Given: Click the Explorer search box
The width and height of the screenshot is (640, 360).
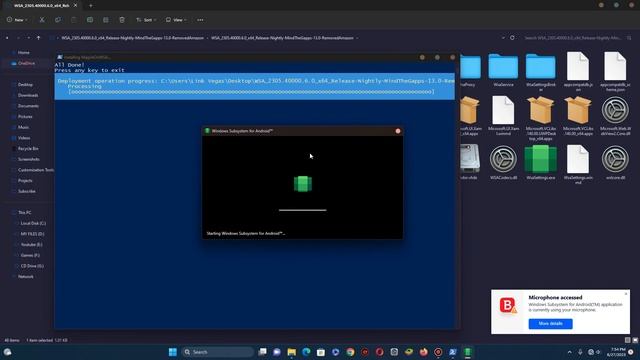Looking at the screenshot, I should (x=577, y=38).
